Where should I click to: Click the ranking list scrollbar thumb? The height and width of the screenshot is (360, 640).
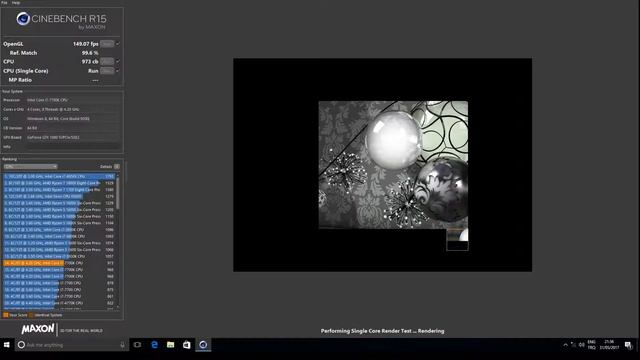[118, 193]
